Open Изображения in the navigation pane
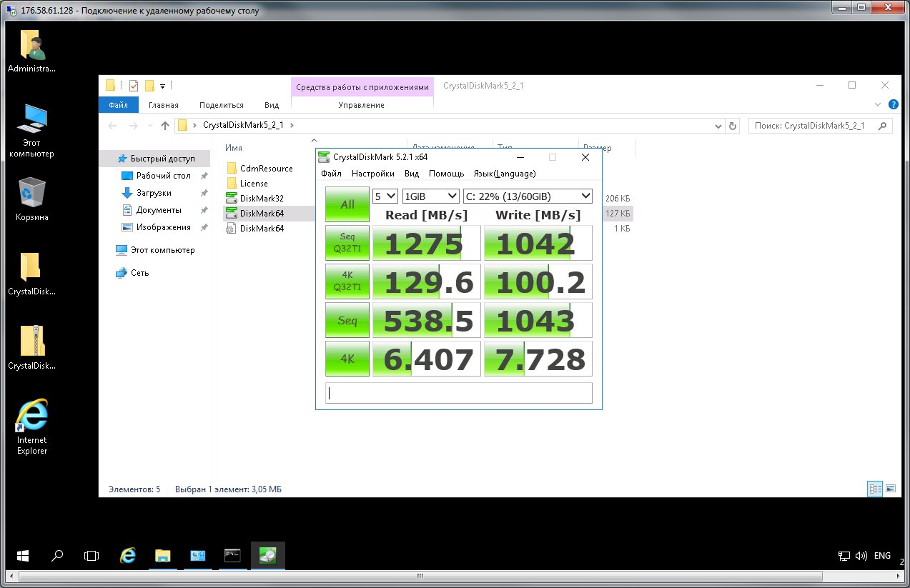910x588 pixels. pyautogui.click(x=164, y=227)
